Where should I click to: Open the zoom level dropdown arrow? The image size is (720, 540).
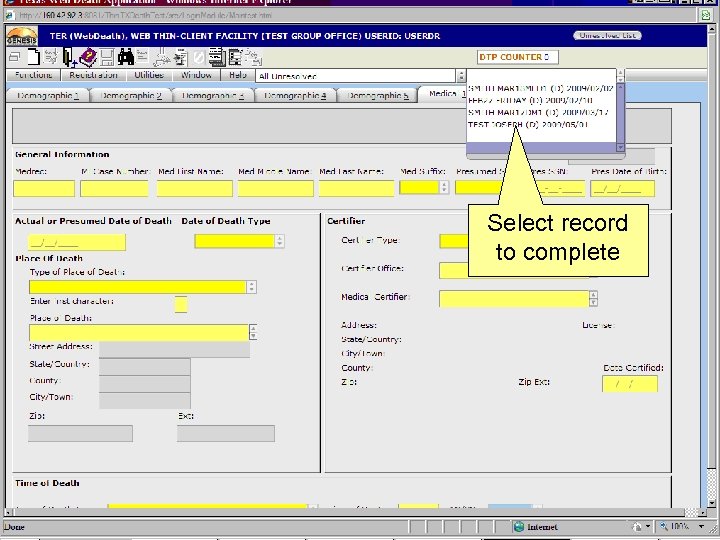[x=701, y=527]
